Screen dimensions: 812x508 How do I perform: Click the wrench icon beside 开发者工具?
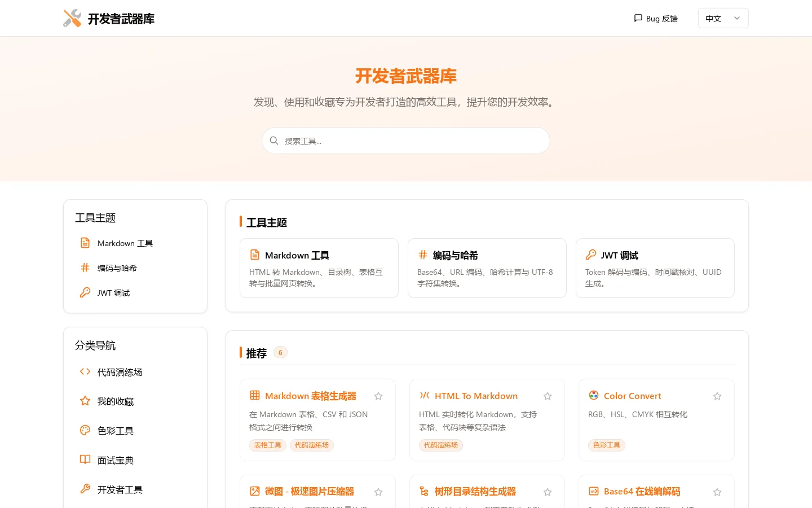pos(85,489)
